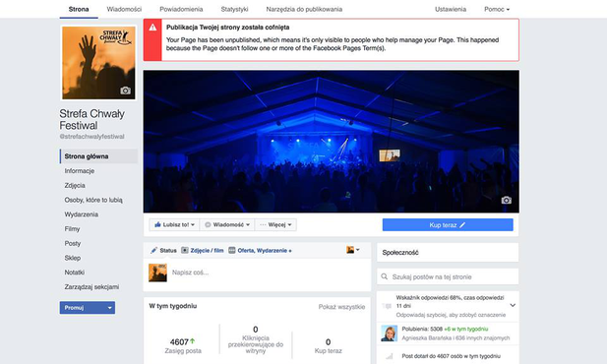Open the Lubisz to! dropdown
The image size is (607, 364).
pos(174,224)
